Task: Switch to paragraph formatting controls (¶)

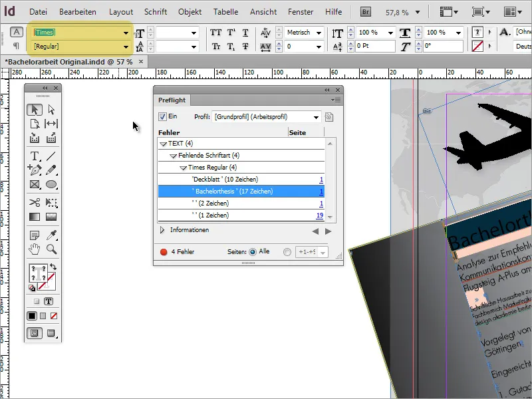Action: coord(16,46)
